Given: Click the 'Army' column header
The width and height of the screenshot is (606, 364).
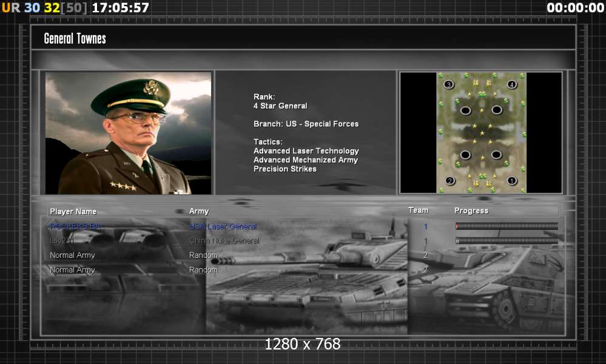Looking at the screenshot, I should (198, 211).
